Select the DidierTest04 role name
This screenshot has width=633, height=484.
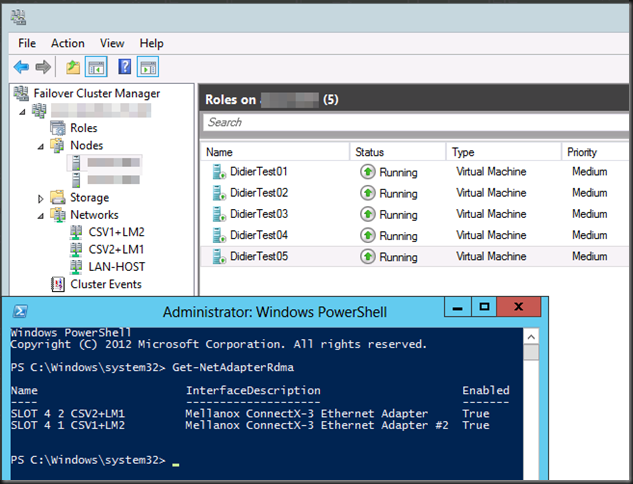[259, 235]
